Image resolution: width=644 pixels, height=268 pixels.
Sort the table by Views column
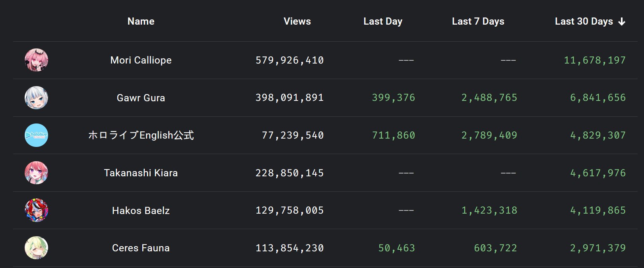[x=297, y=21]
